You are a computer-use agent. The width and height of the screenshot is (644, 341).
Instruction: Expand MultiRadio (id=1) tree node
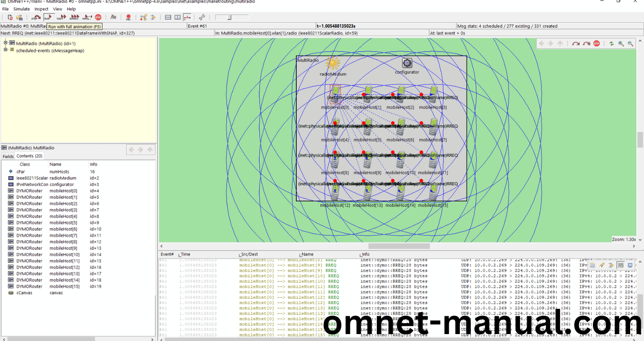6,43
